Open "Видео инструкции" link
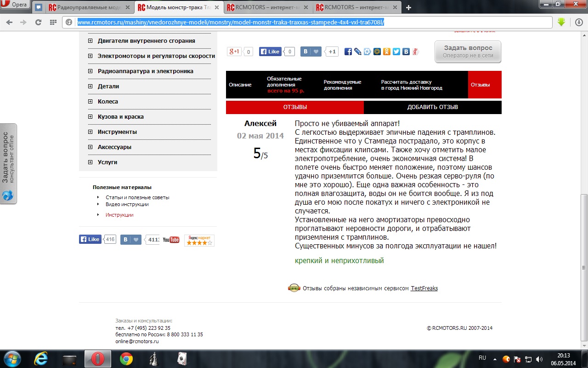Viewport: 588px width, 368px height. (127, 204)
